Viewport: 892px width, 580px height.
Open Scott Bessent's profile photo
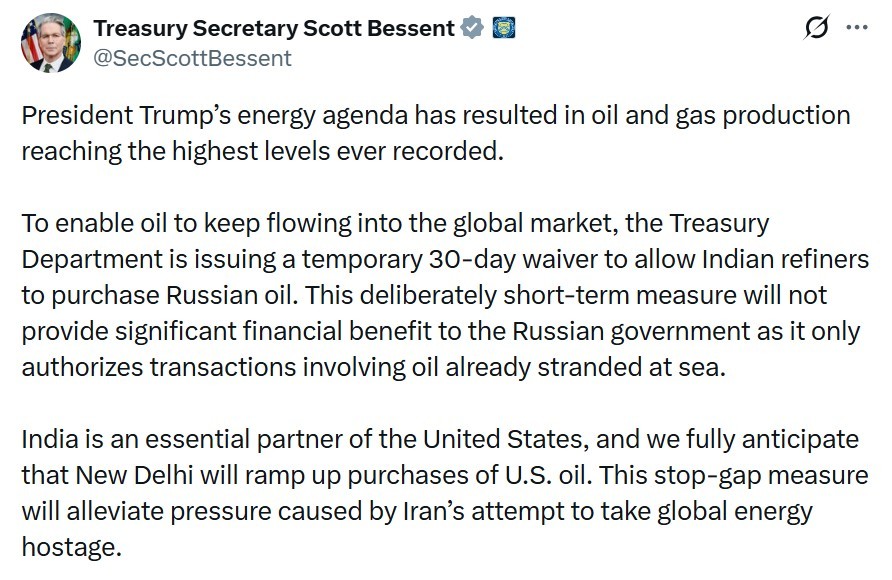point(50,42)
